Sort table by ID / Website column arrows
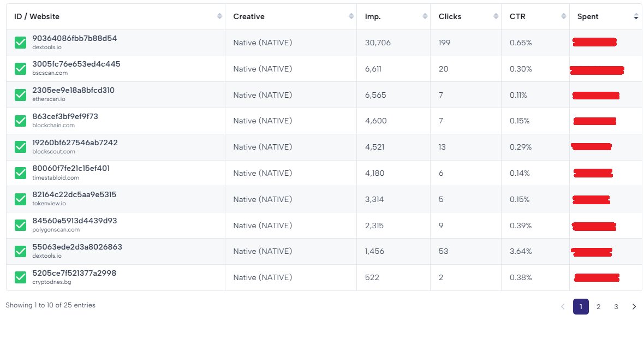 click(x=219, y=16)
